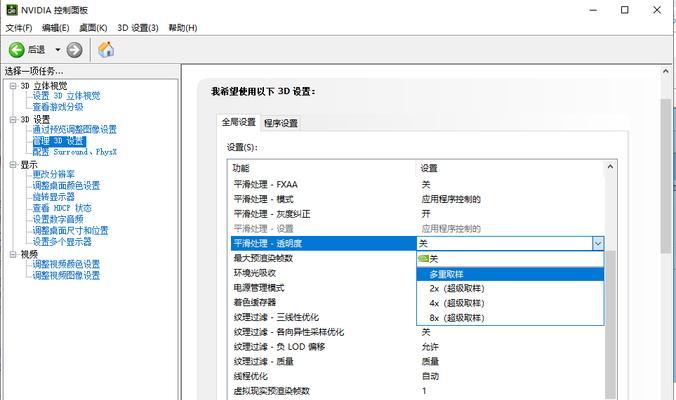Select the 环境光吸收 row
676x400 pixels.
coord(323,273)
